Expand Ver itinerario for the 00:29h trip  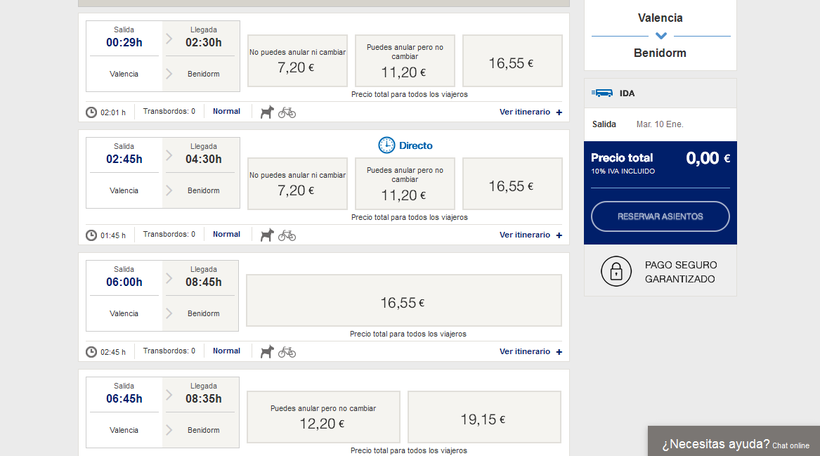[530, 112]
